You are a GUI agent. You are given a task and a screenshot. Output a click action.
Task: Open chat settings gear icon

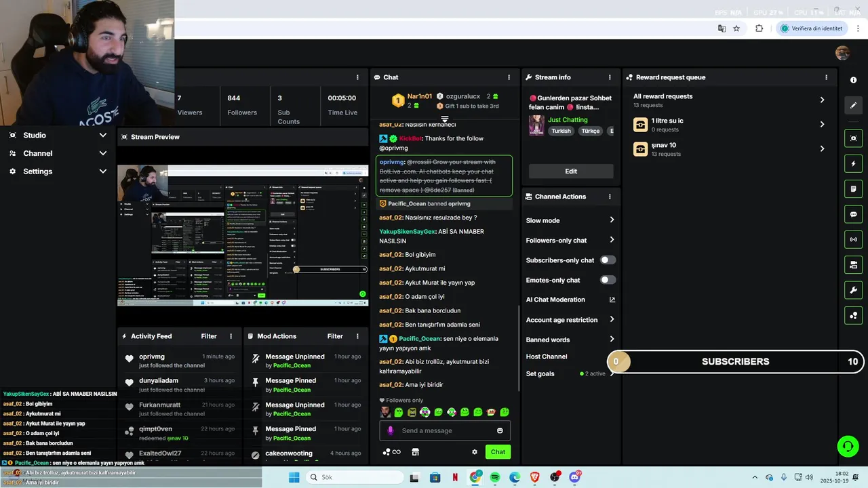(x=475, y=452)
